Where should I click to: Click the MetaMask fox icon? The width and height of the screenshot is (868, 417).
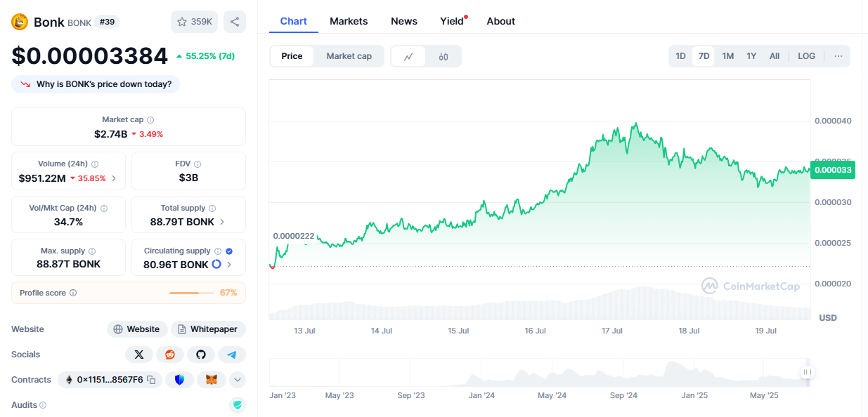(x=211, y=380)
